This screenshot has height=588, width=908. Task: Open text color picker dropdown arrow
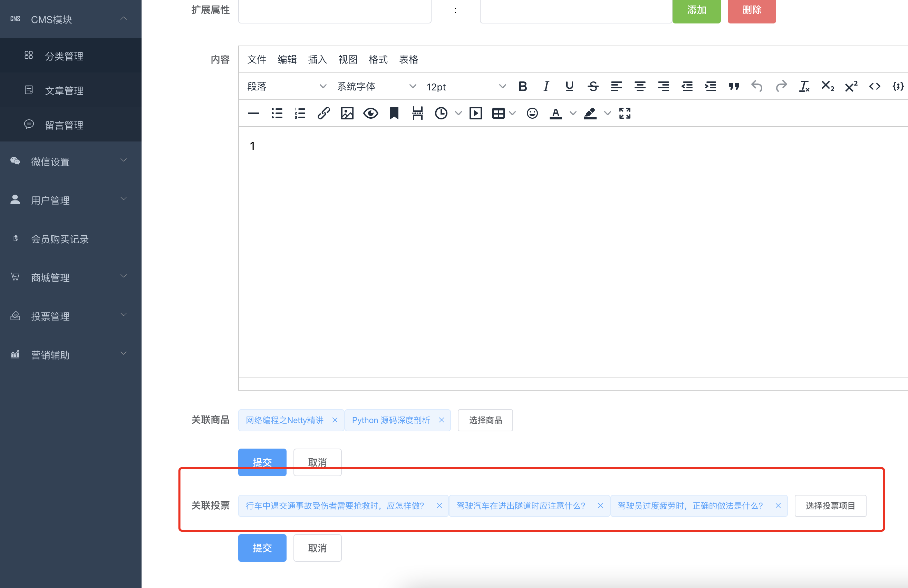click(x=573, y=113)
